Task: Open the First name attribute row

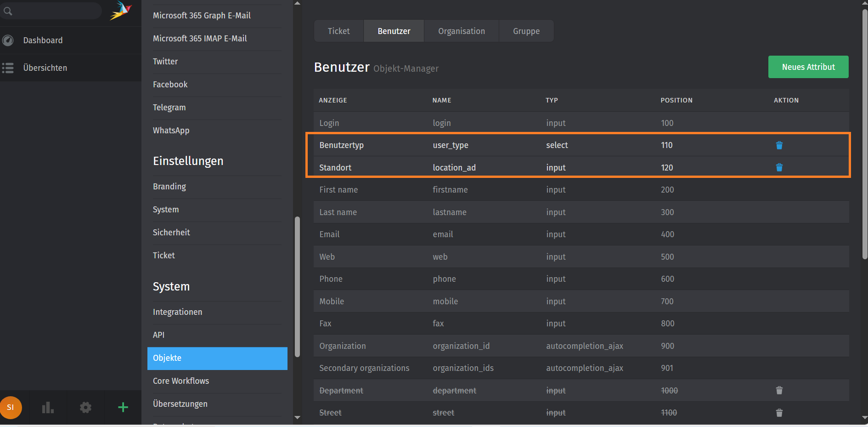Action: (x=338, y=190)
